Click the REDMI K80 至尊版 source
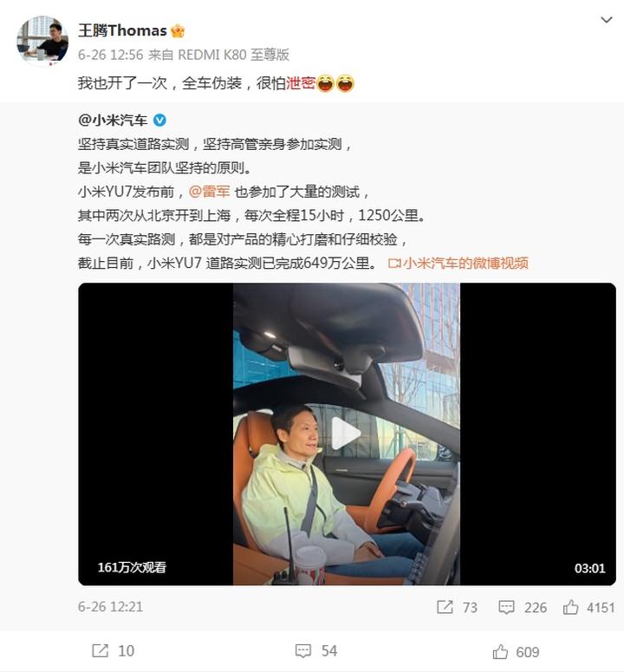 click(x=233, y=55)
